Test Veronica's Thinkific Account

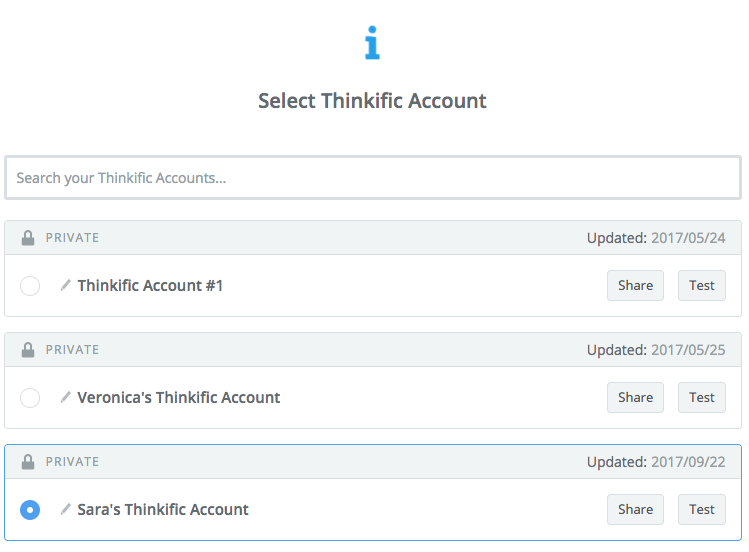[x=702, y=397]
